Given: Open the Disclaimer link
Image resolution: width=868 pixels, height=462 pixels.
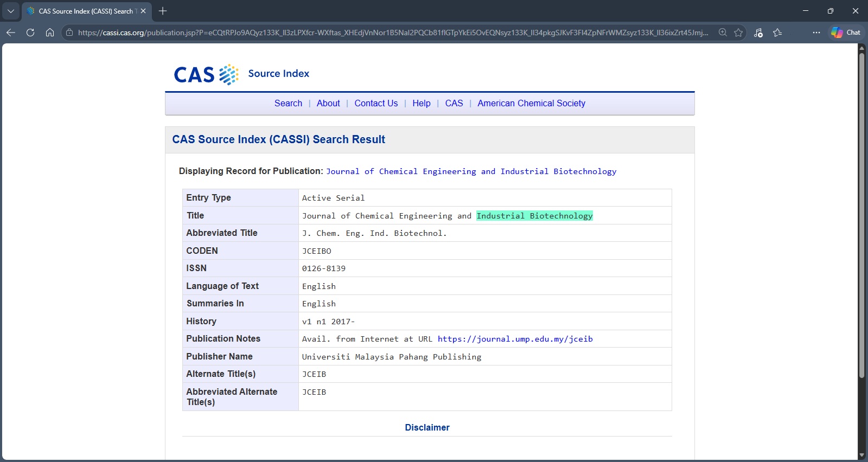Looking at the screenshot, I should click(x=427, y=427).
